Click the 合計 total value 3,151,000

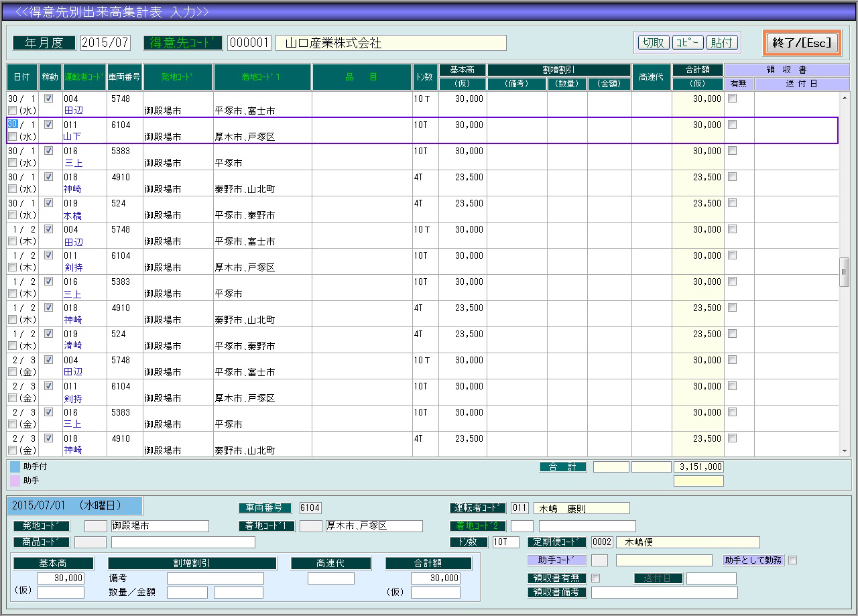[698, 467]
